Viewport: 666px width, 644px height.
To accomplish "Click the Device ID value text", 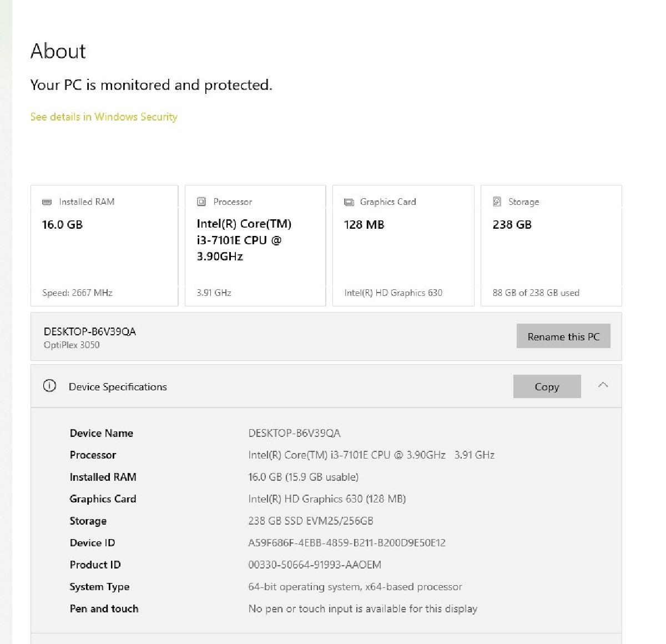I will click(x=347, y=543).
